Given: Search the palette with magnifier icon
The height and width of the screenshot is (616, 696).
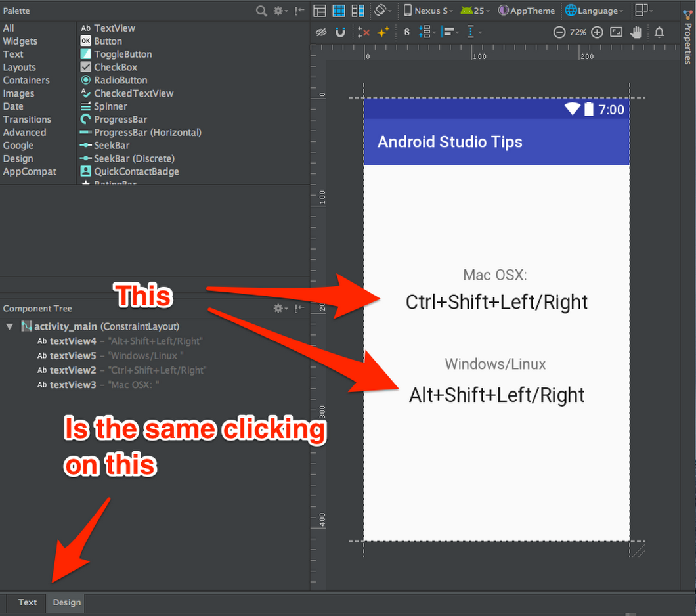Looking at the screenshot, I should pyautogui.click(x=261, y=11).
